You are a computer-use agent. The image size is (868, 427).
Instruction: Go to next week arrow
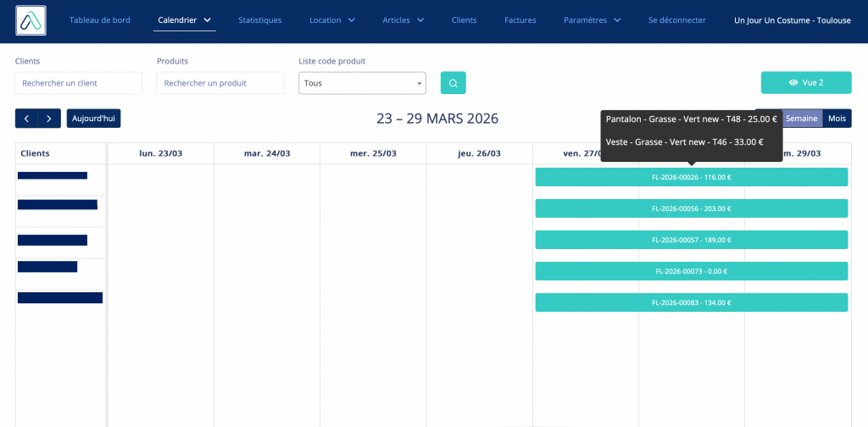point(49,119)
